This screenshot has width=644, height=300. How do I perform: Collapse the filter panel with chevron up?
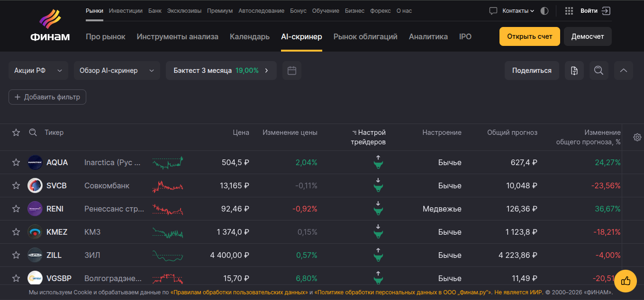(624, 71)
